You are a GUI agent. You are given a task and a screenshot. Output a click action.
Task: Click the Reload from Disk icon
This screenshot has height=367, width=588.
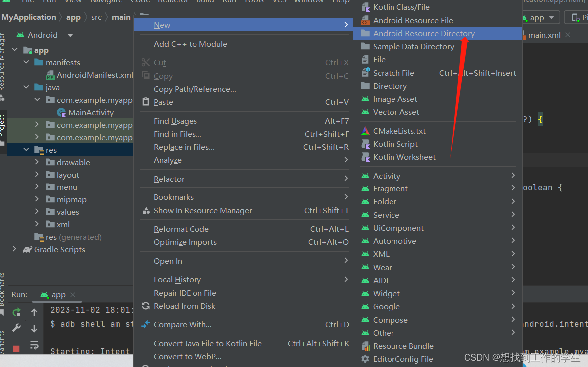point(146,306)
